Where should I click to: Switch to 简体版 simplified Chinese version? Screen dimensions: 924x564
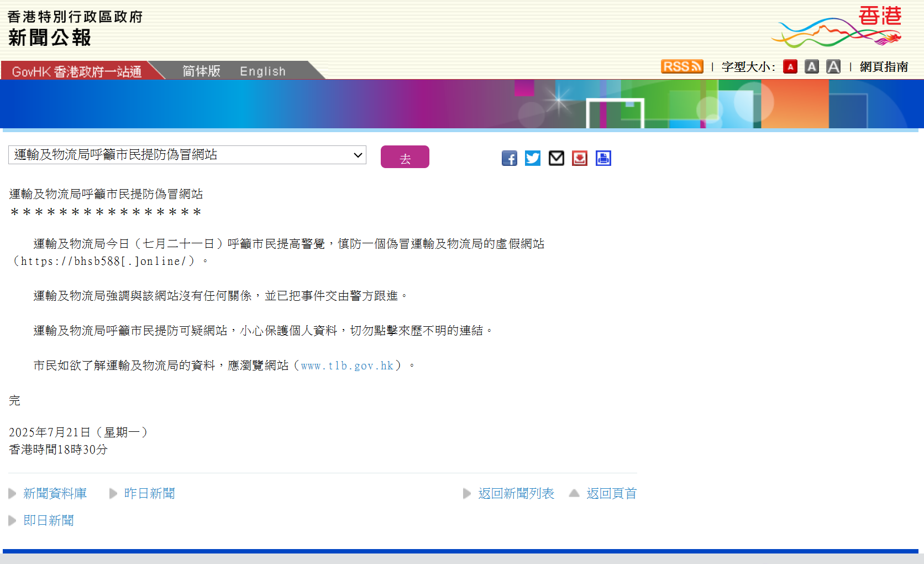click(x=201, y=71)
